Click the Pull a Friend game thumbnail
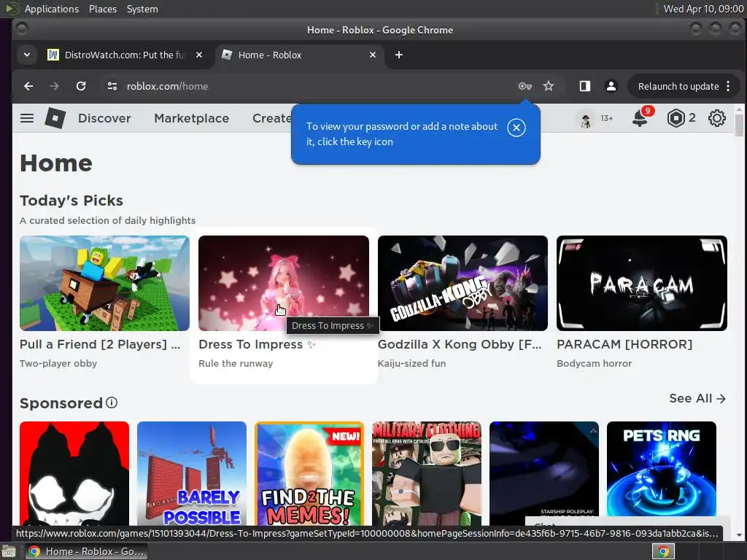The height and width of the screenshot is (560, 747). point(104,283)
